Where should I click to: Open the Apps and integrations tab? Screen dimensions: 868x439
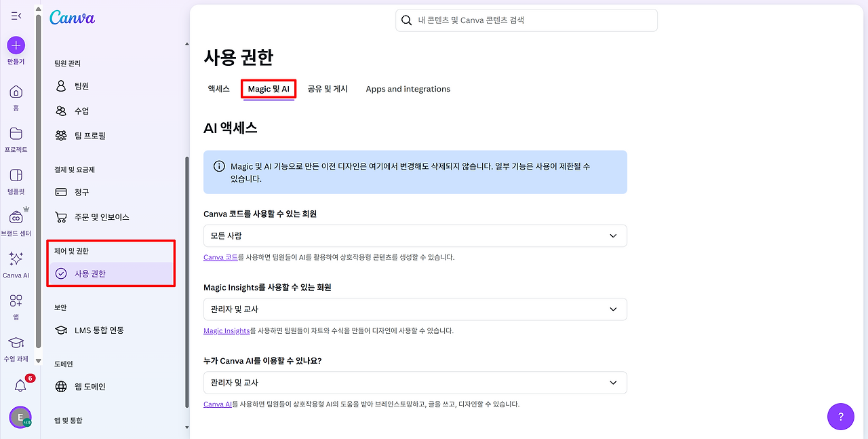[x=408, y=89]
